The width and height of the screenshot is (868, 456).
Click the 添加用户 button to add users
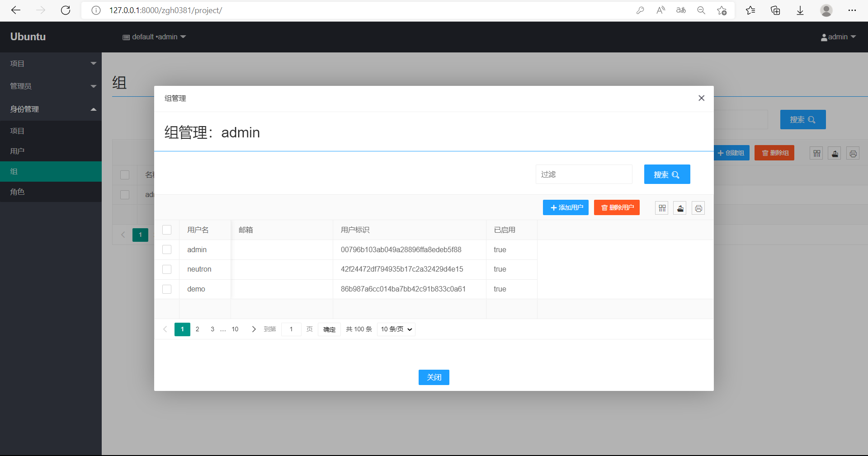pyautogui.click(x=566, y=207)
